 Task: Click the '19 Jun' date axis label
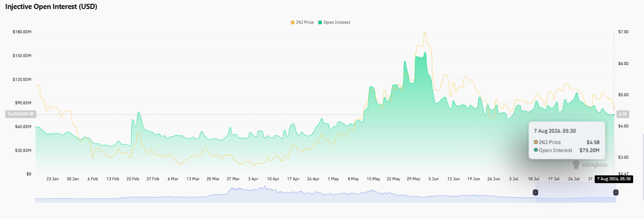[x=474, y=179]
